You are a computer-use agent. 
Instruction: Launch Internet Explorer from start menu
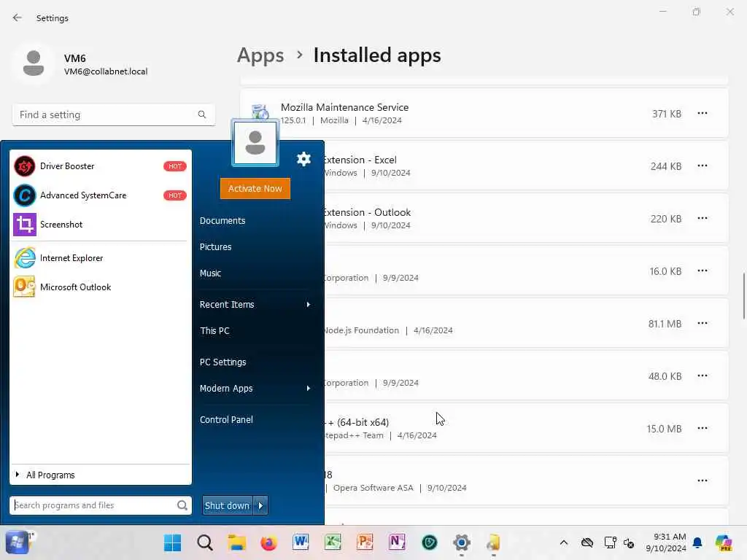tap(101, 258)
